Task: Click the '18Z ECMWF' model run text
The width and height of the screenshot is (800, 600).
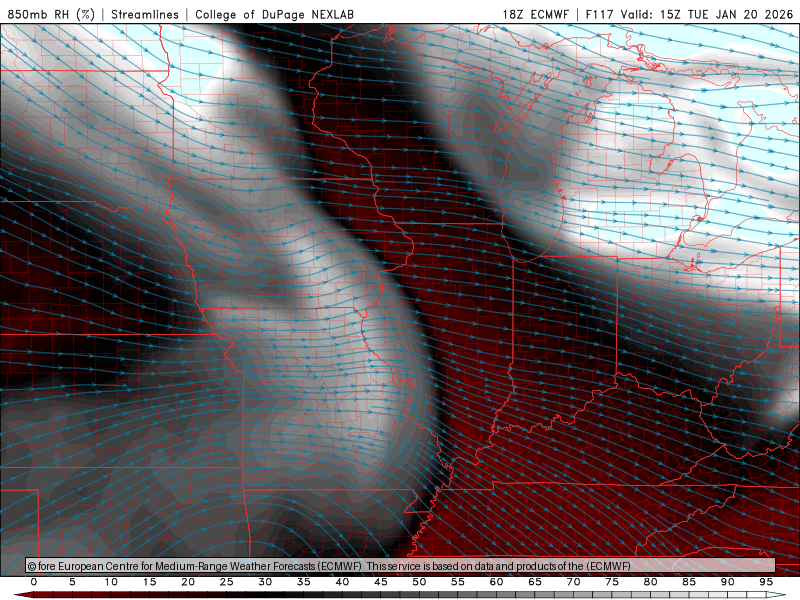Action: [535, 14]
